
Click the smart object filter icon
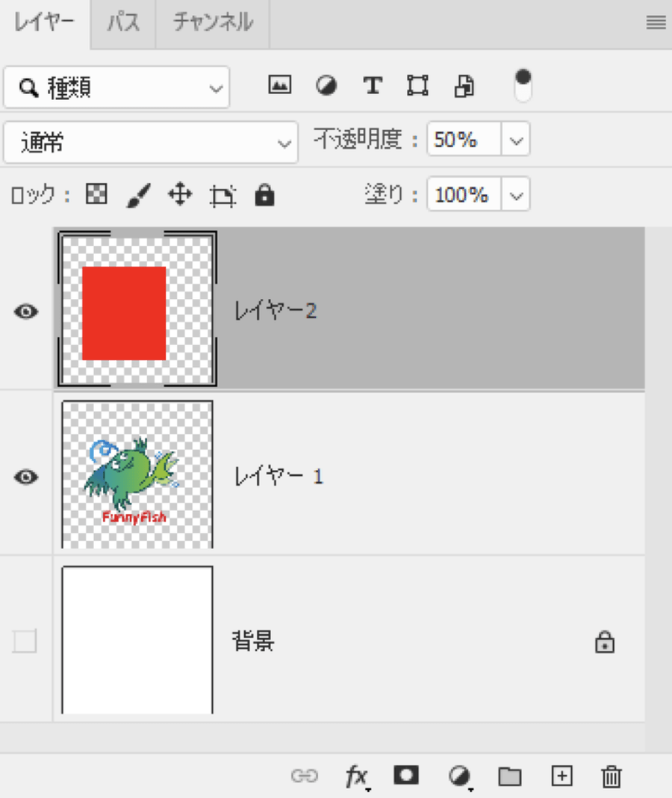(464, 87)
